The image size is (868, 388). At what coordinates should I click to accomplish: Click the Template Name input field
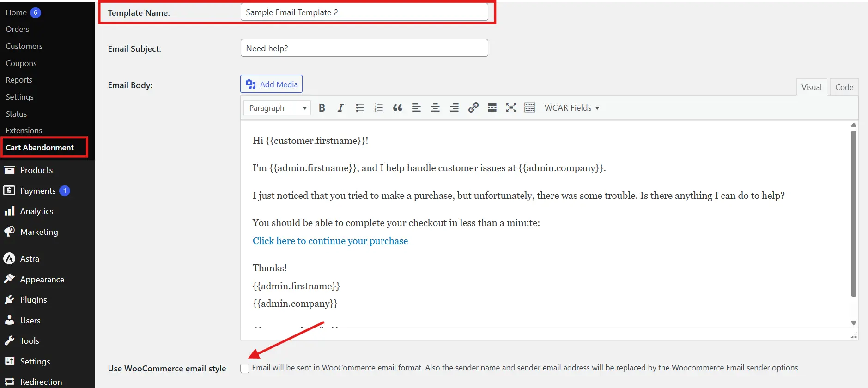tap(364, 12)
